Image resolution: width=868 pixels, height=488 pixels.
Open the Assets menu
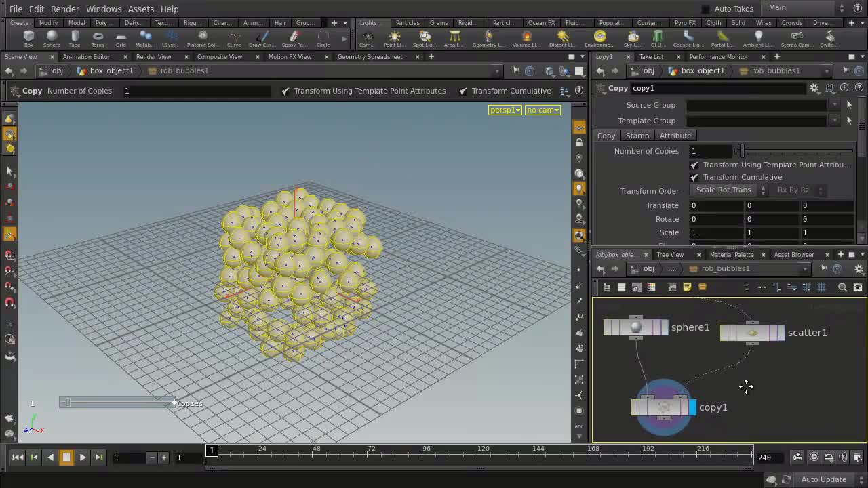pos(140,9)
